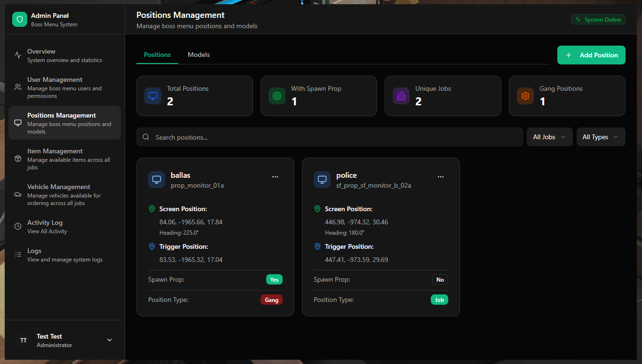The height and width of the screenshot is (364, 642).
Task: Select the Overview pulse icon in the sidebar
Action: coord(17,55)
